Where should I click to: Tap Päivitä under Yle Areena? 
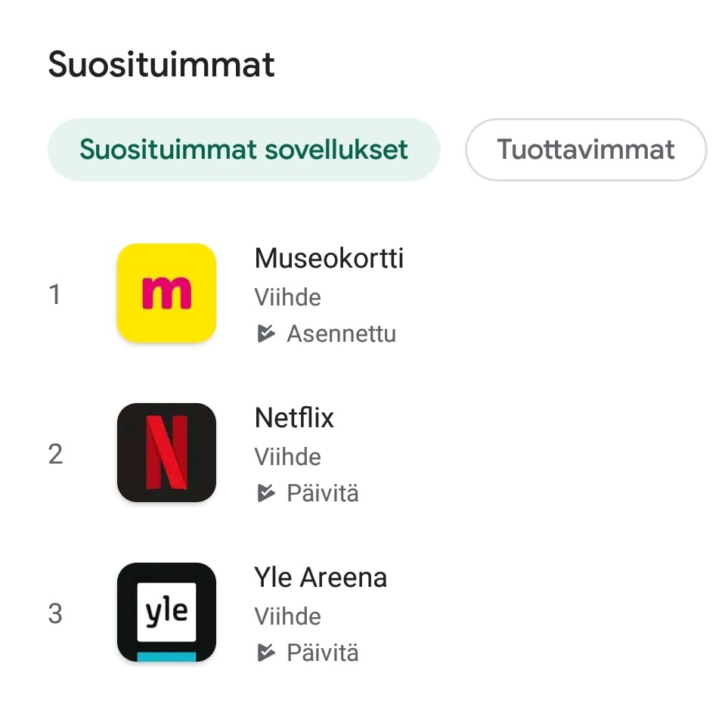pyautogui.click(x=323, y=653)
